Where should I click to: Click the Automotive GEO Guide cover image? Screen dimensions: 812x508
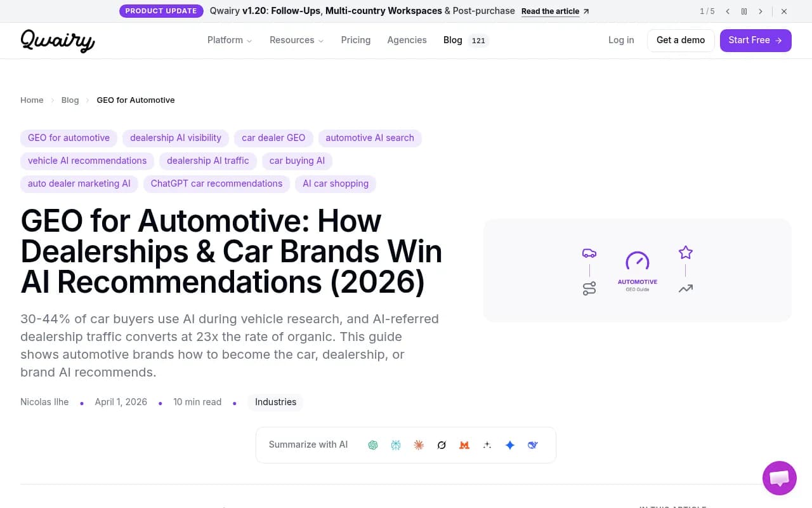coord(638,270)
